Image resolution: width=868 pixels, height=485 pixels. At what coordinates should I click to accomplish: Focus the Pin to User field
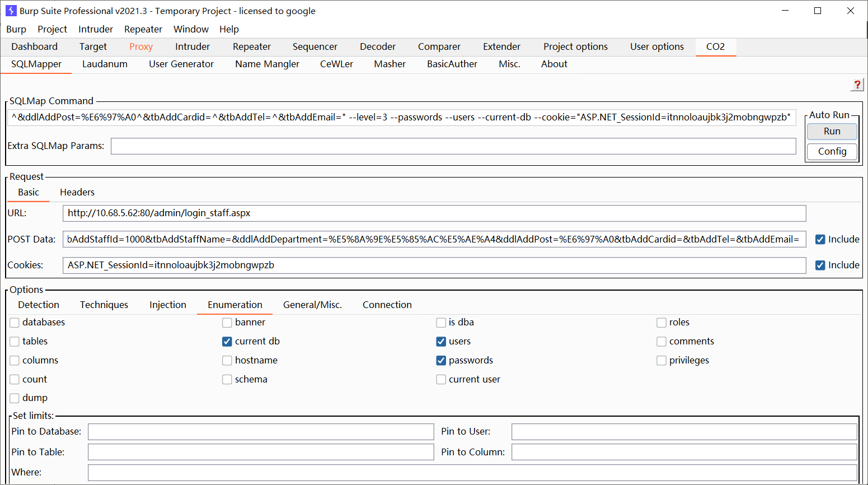[684, 432]
